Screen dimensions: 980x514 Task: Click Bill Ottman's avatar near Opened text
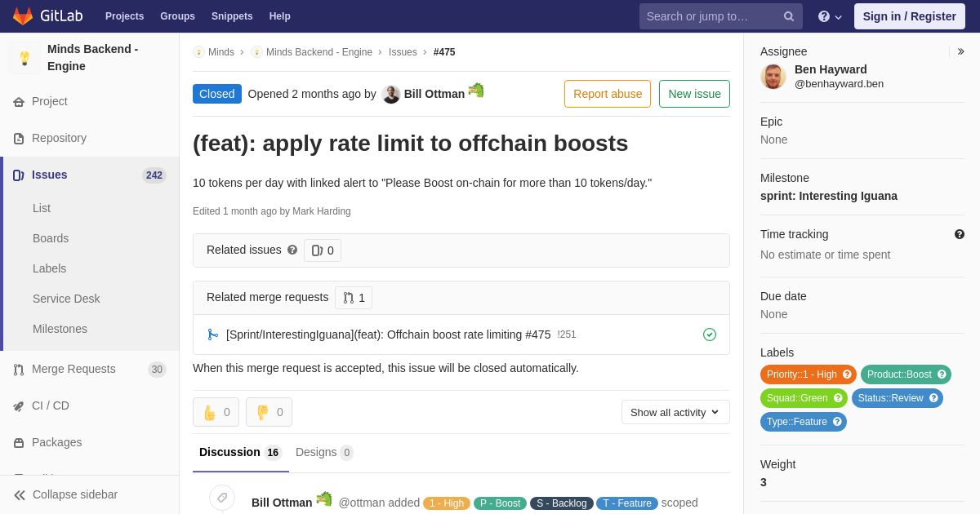pyautogui.click(x=390, y=94)
